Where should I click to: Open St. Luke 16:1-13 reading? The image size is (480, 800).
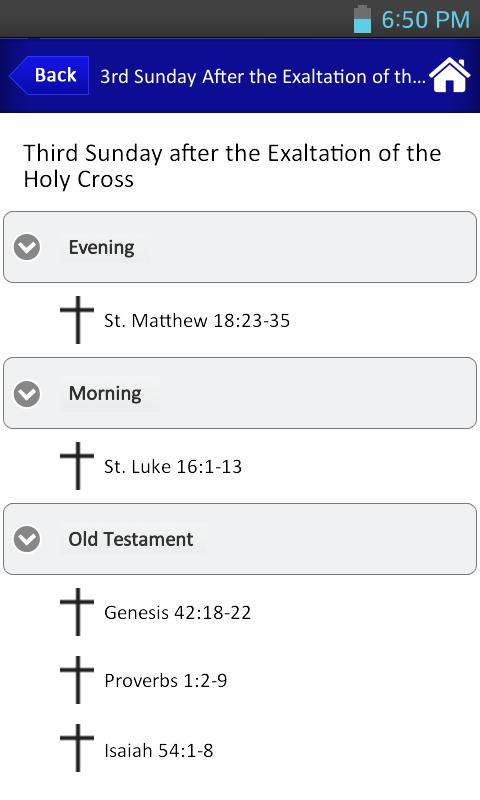pyautogui.click(x=173, y=467)
